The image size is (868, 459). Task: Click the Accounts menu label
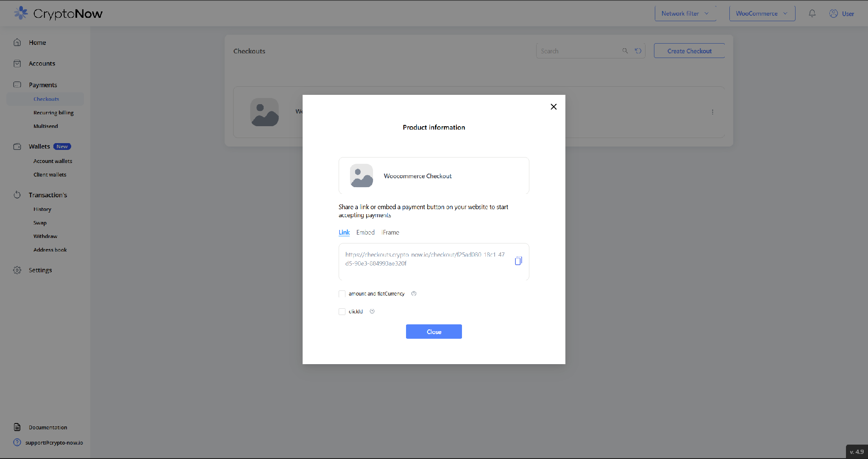[x=42, y=64]
